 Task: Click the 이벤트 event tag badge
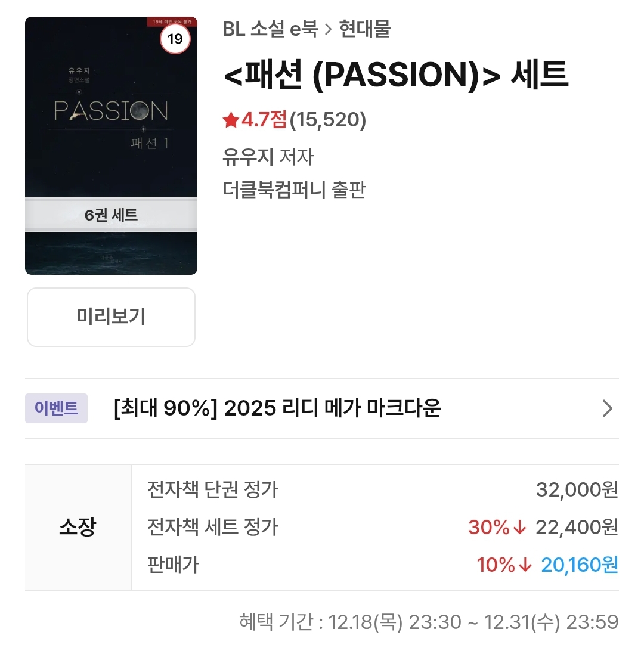[x=56, y=408]
